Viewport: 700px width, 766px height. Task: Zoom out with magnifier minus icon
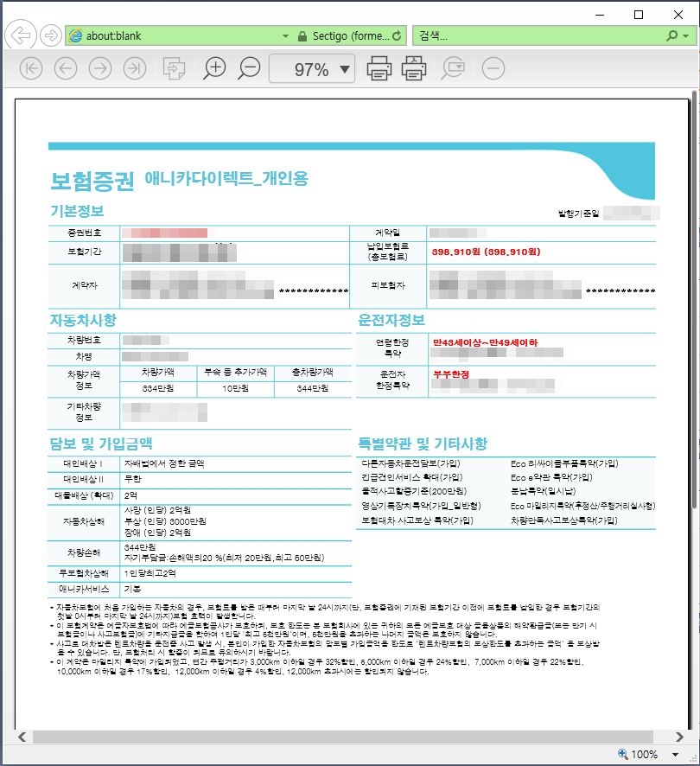(x=249, y=68)
